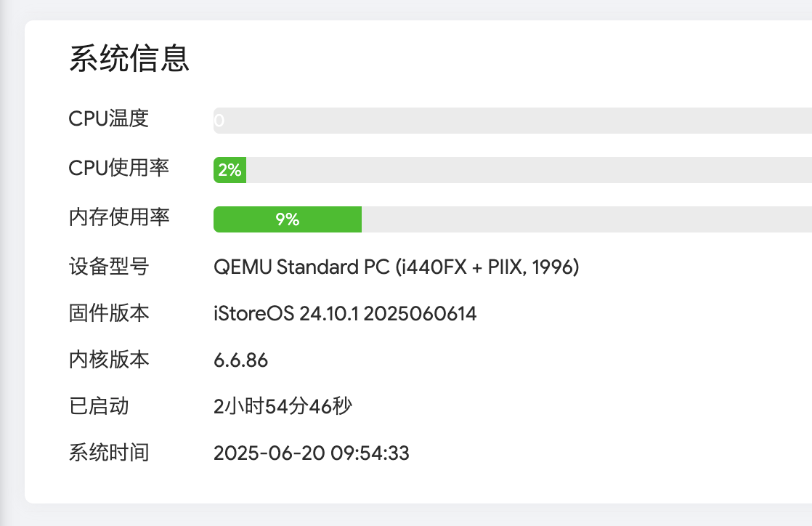The image size is (812, 526).
Task: Click the iStoreOS 24.10.1 firmware version text
Action: point(345,314)
